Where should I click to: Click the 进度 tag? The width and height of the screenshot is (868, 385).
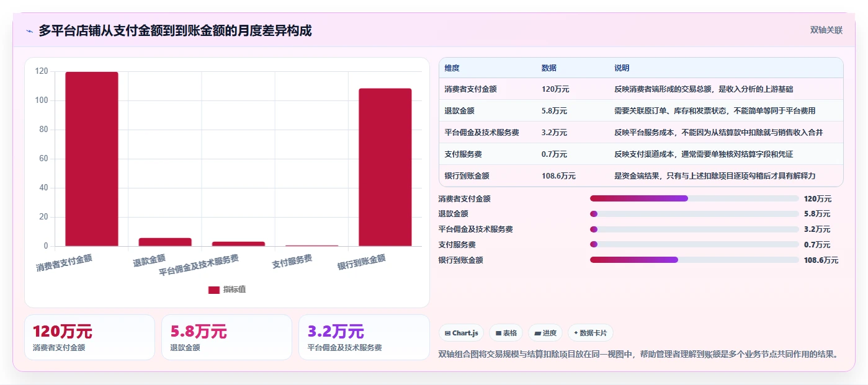pos(545,333)
